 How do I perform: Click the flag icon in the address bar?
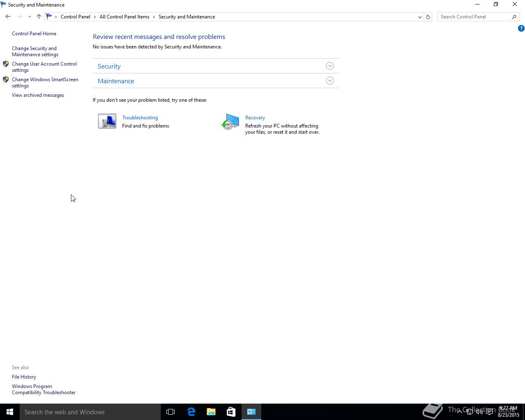point(49,17)
